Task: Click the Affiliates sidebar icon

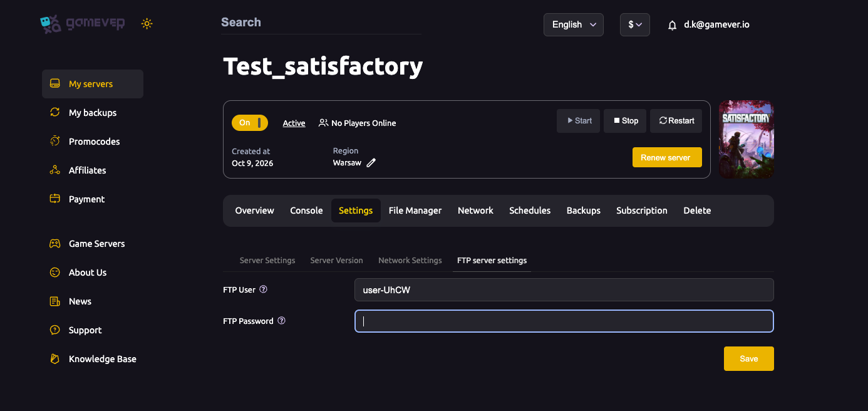Action: tap(55, 170)
